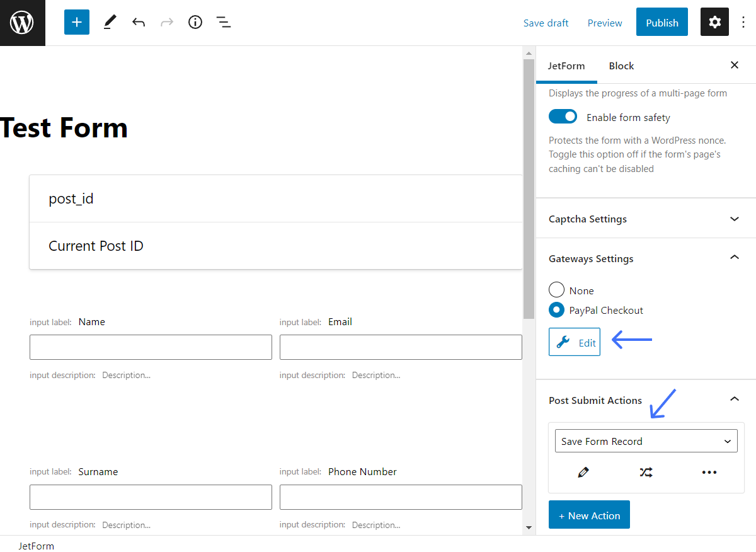Screen dimensions: 756x552
Task: Open the three-dot options for Save Form Record
Action: click(x=709, y=472)
